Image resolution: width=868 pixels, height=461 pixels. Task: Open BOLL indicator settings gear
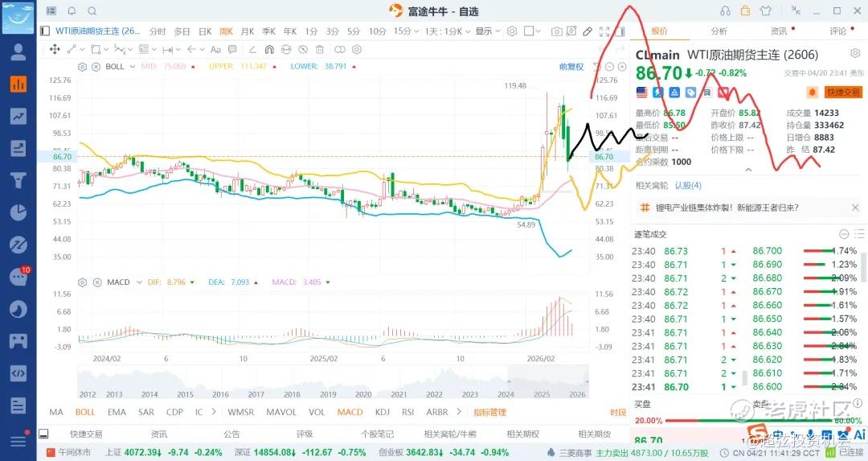[83, 67]
